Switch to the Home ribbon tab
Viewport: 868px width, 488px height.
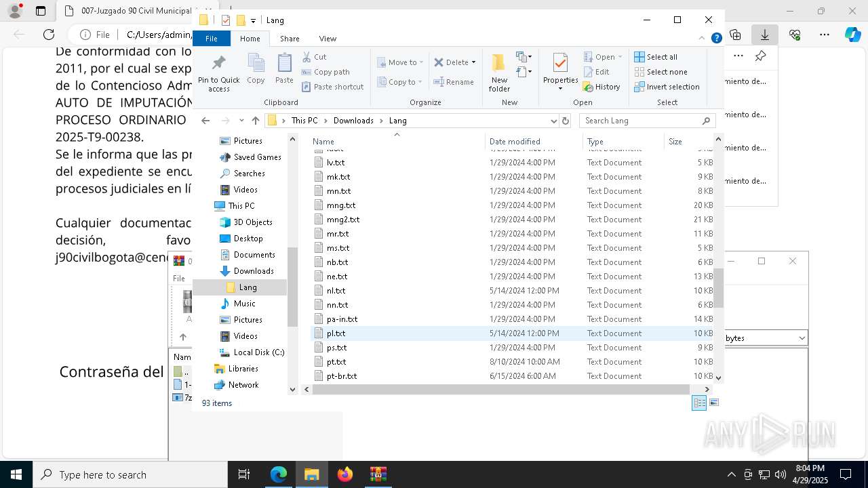tap(250, 39)
